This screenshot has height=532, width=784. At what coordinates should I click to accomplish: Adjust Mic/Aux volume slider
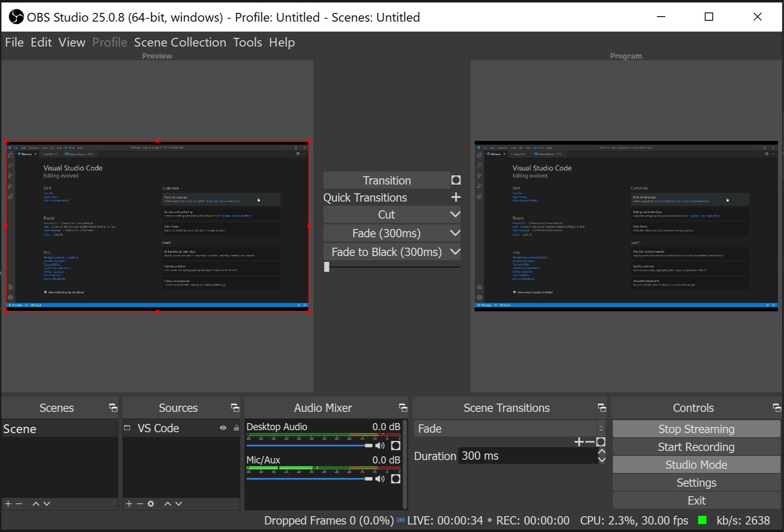pyautogui.click(x=309, y=479)
